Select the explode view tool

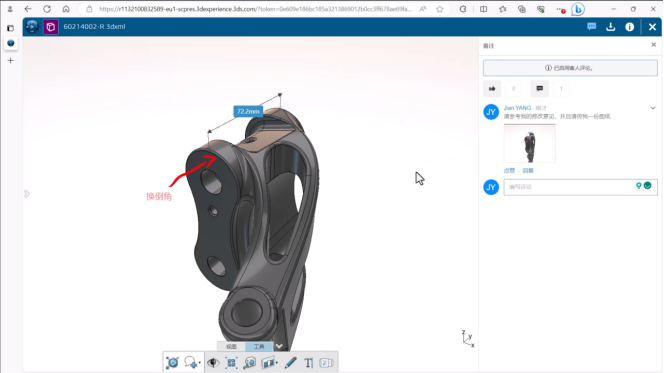tap(231, 363)
